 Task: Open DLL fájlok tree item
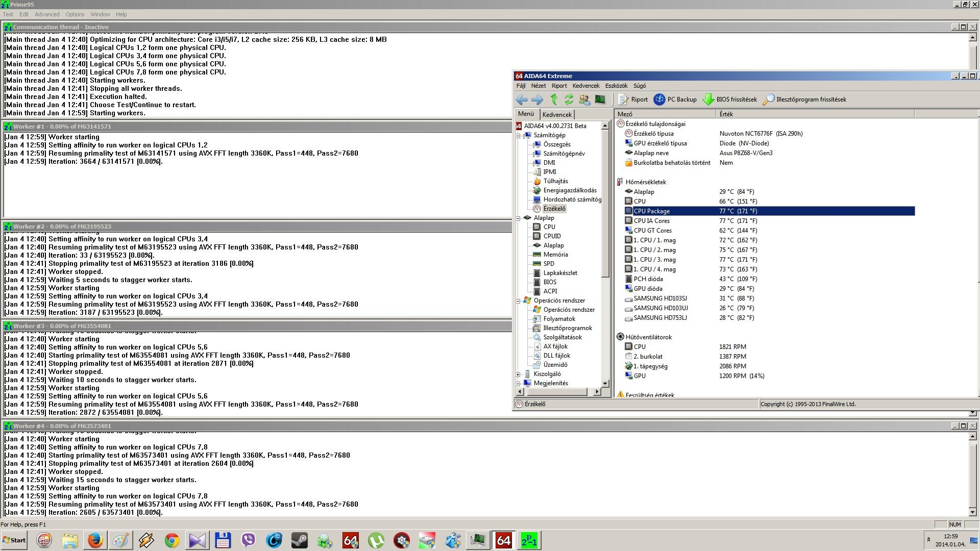[x=556, y=356]
